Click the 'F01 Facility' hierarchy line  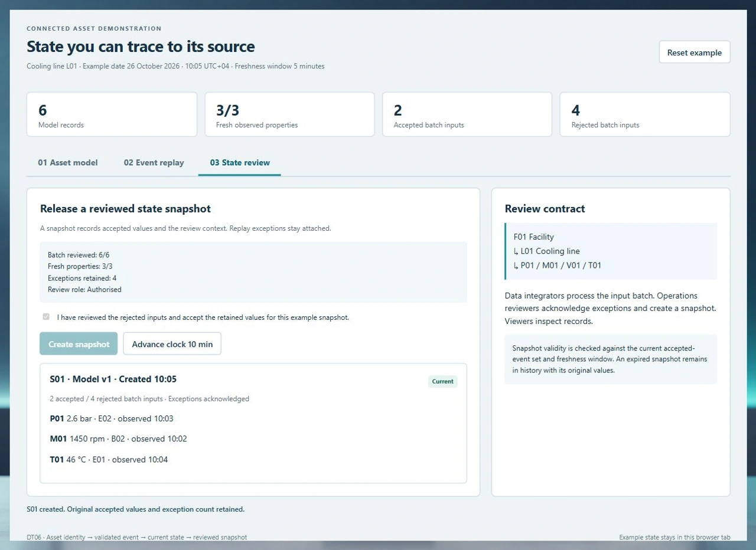(534, 237)
